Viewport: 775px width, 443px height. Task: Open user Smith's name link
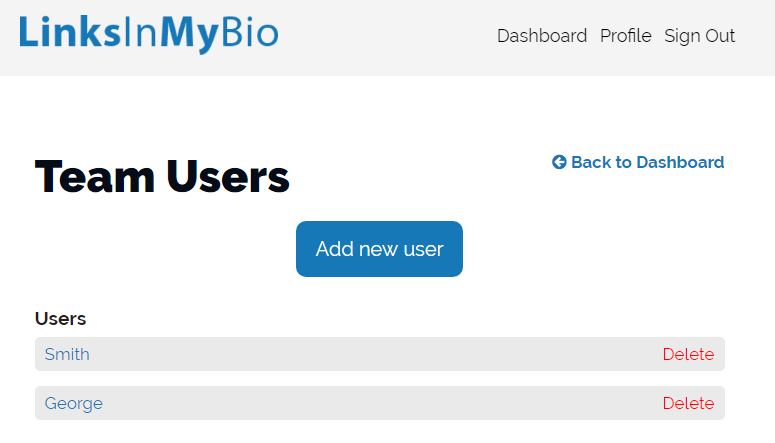[67, 354]
